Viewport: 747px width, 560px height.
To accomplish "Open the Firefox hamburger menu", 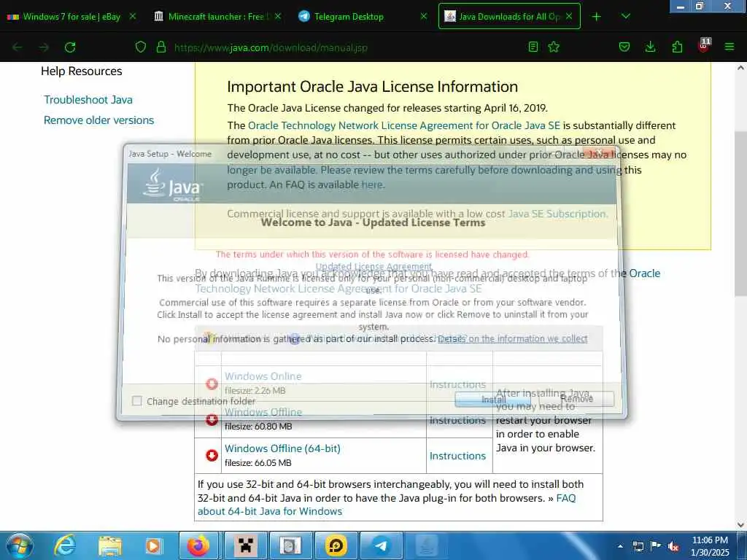I will pyautogui.click(x=729, y=47).
